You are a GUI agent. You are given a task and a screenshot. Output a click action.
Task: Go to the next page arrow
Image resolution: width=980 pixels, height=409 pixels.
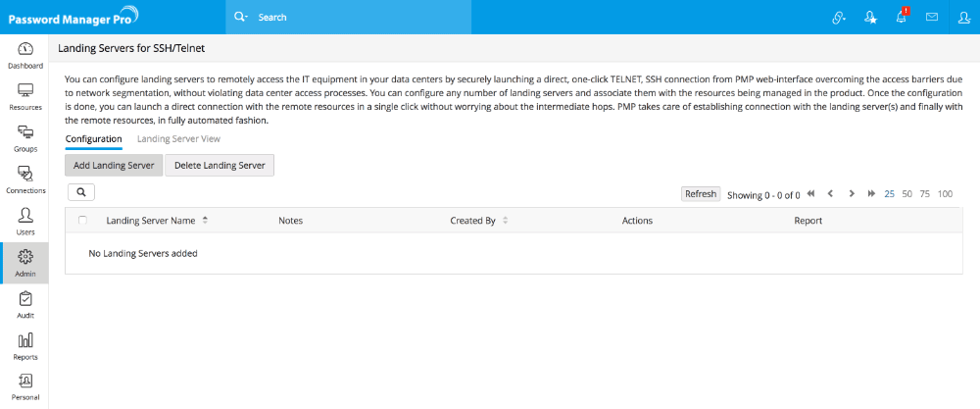[852, 194]
